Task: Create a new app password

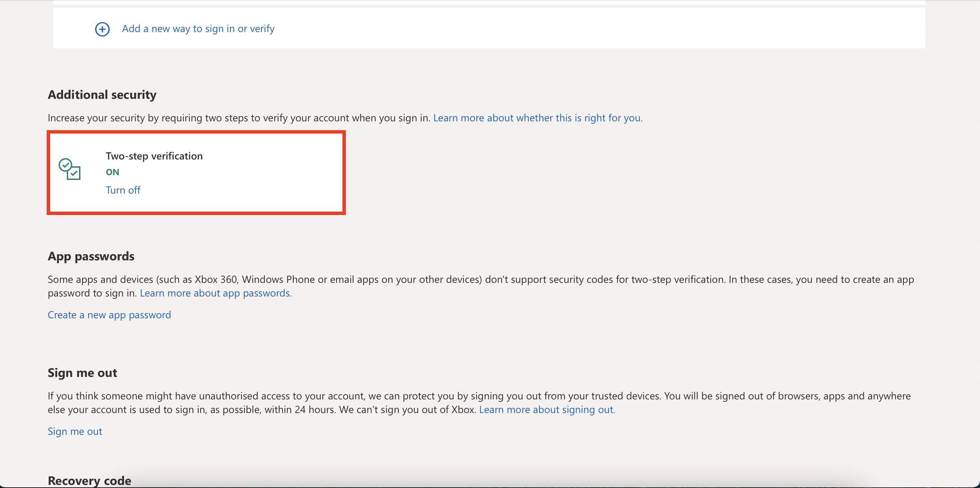Action: [x=109, y=315]
